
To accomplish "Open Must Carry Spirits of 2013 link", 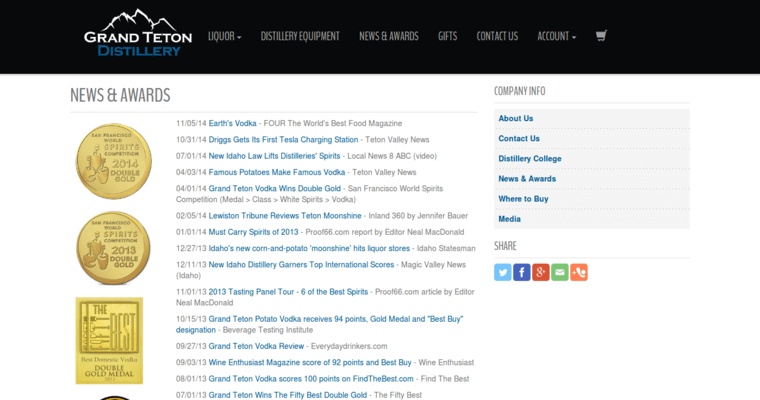I will click(253, 232).
